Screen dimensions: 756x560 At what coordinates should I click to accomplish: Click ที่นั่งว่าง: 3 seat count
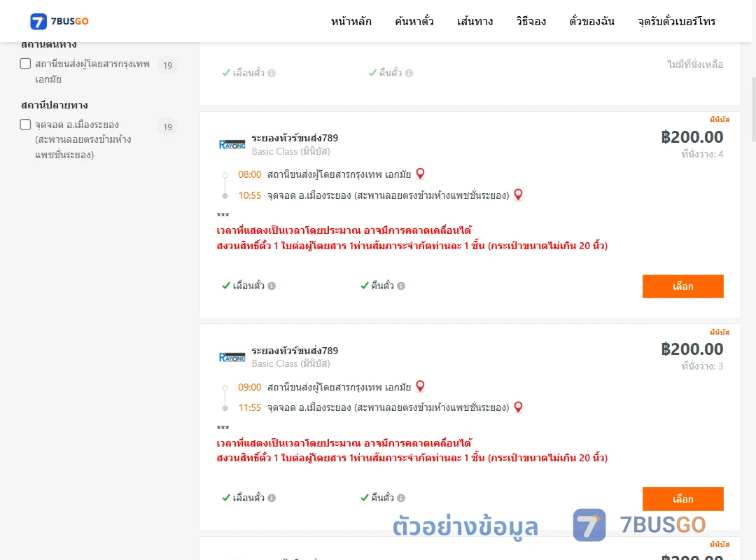[702, 367]
